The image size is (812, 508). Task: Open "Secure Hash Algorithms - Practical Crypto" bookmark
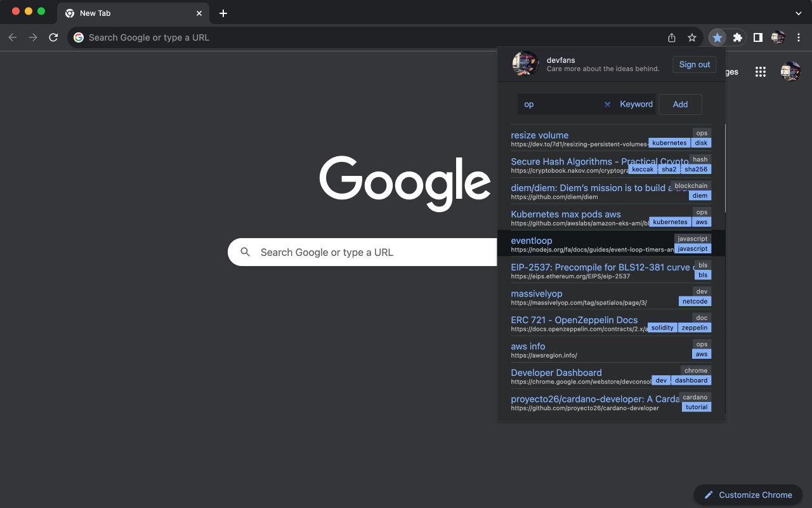(599, 161)
